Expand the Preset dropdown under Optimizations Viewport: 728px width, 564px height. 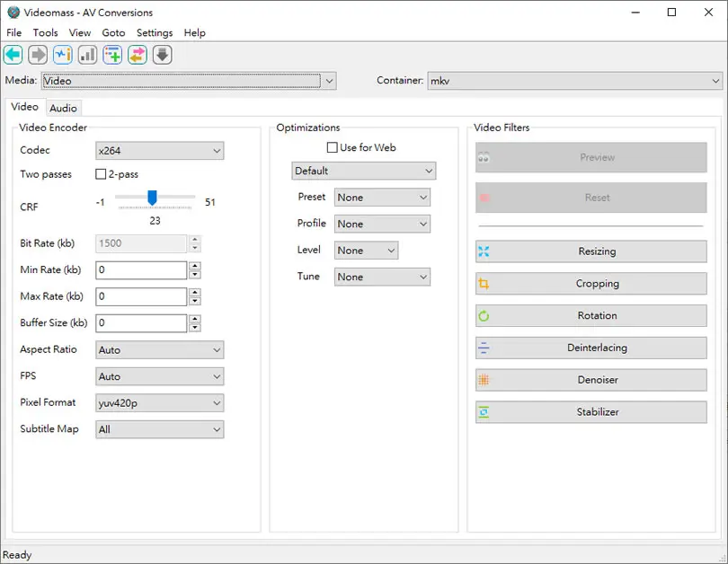tap(382, 198)
